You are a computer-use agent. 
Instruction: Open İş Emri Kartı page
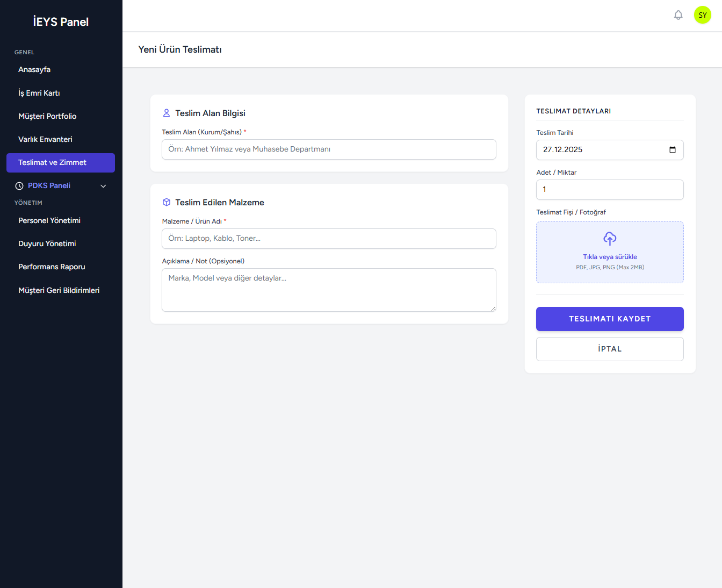[x=39, y=93]
